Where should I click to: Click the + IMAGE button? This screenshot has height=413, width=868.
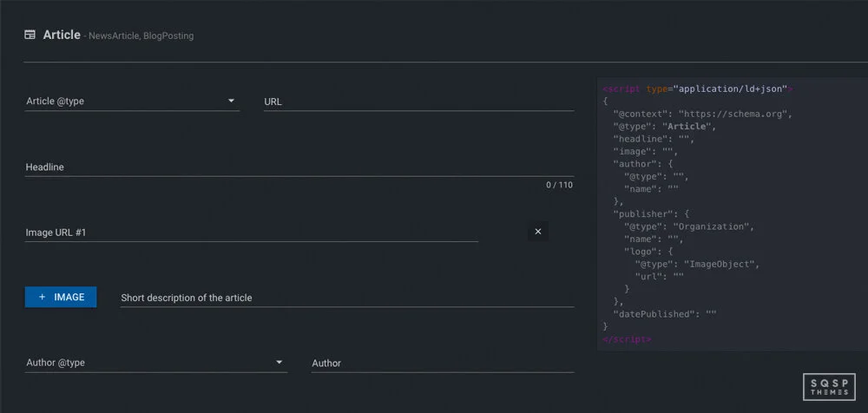click(x=61, y=297)
